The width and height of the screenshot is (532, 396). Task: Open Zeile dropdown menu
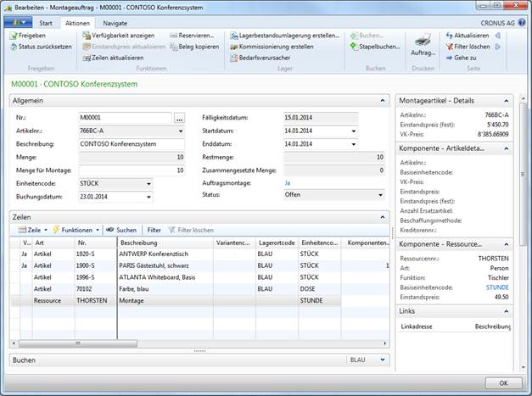33,230
